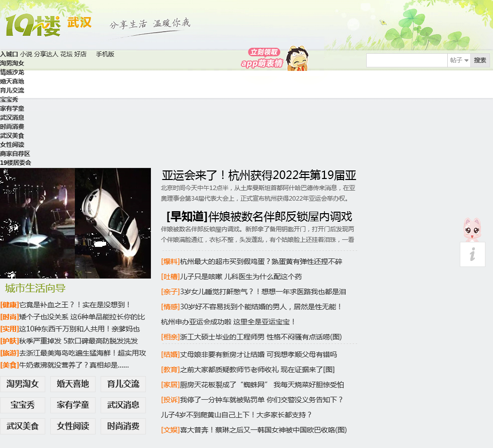Click the pink cat mascot icon
493x448 pixels.
click(472, 230)
